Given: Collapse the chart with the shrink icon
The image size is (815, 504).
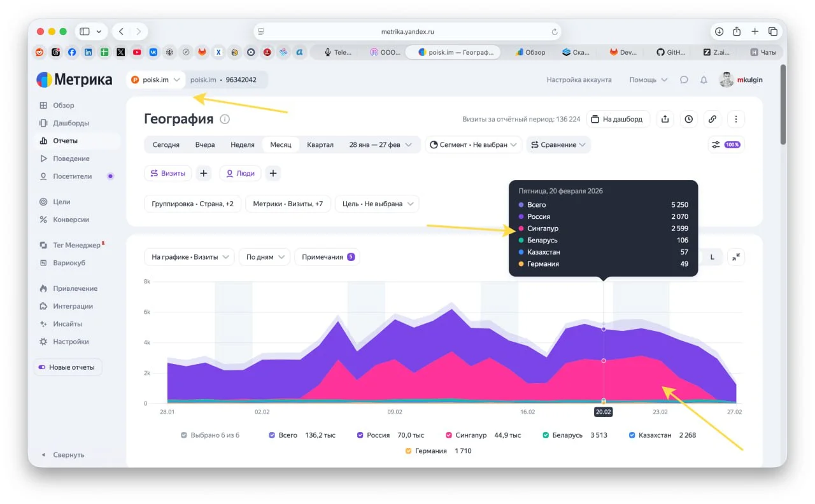Looking at the screenshot, I should click(x=736, y=257).
